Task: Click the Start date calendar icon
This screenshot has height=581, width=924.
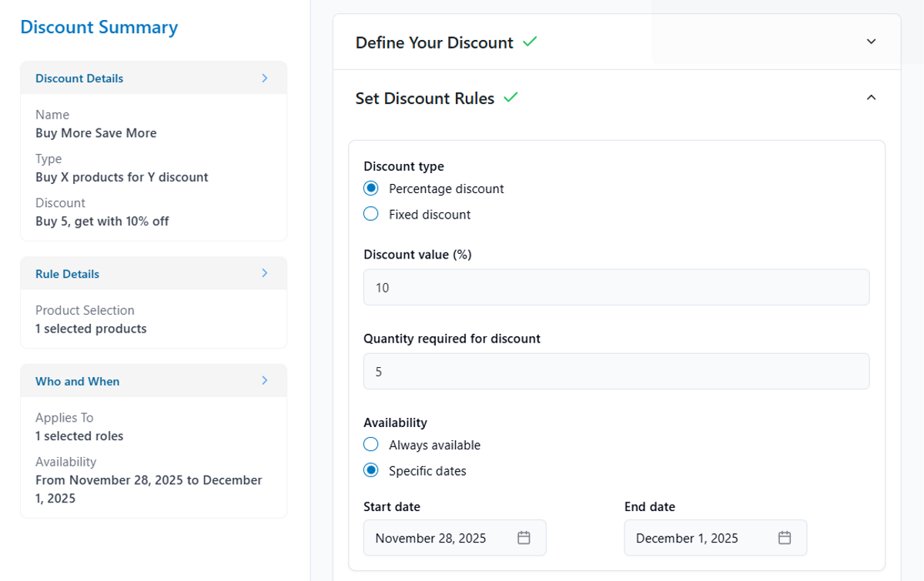Action: click(x=524, y=538)
